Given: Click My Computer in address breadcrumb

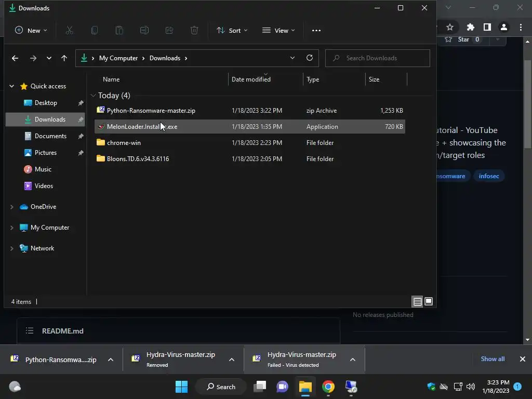Looking at the screenshot, I should [x=118, y=58].
